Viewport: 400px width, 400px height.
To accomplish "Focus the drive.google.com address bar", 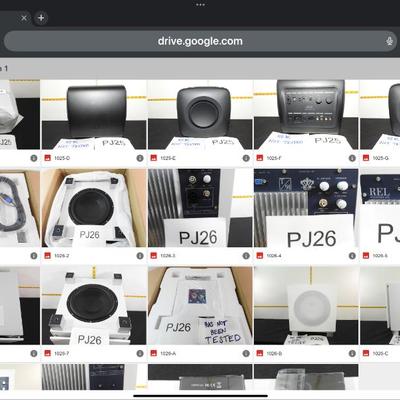I will (200, 41).
